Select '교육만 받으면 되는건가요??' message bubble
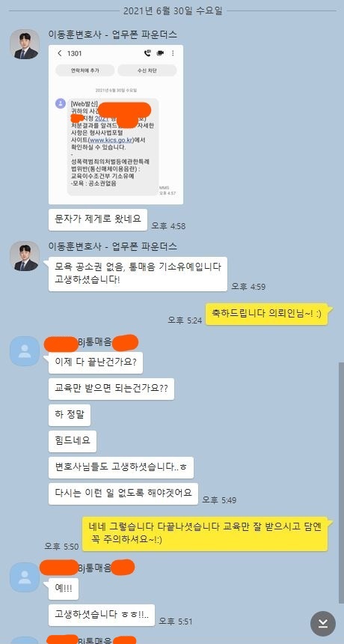Screen dimensions: 344x644 (x=111, y=389)
